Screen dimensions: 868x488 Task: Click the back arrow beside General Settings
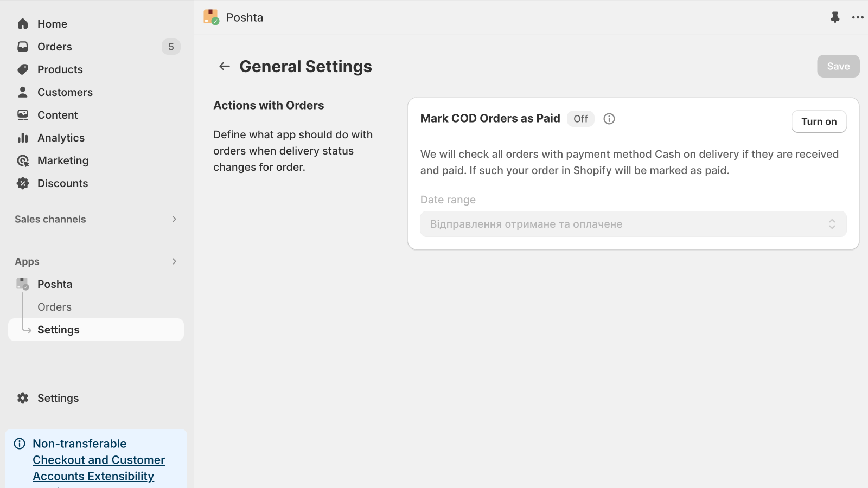tap(224, 66)
